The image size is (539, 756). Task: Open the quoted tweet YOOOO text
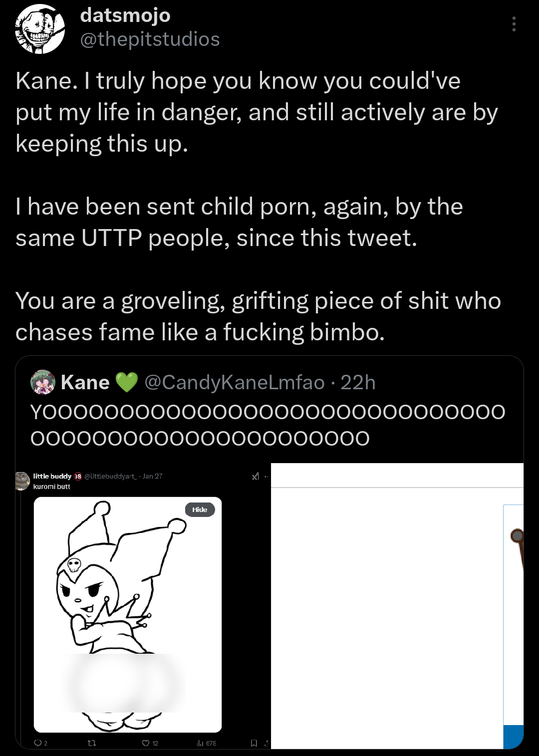268,425
